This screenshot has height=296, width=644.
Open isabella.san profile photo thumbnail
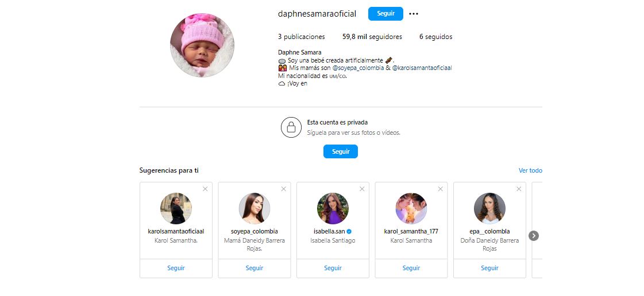333,208
